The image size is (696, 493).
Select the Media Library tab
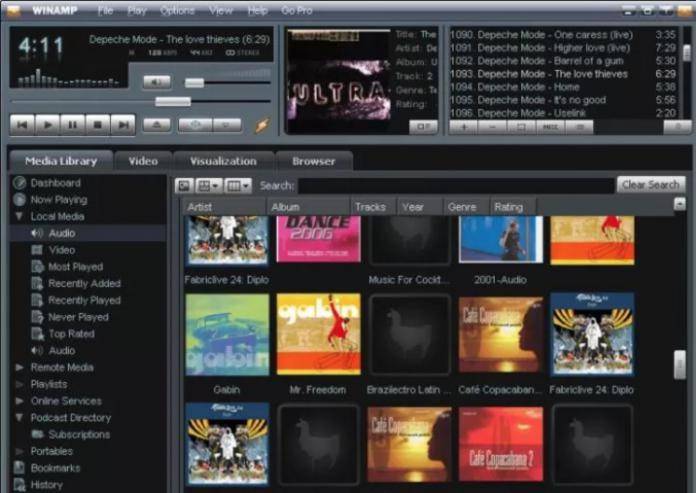click(x=61, y=161)
